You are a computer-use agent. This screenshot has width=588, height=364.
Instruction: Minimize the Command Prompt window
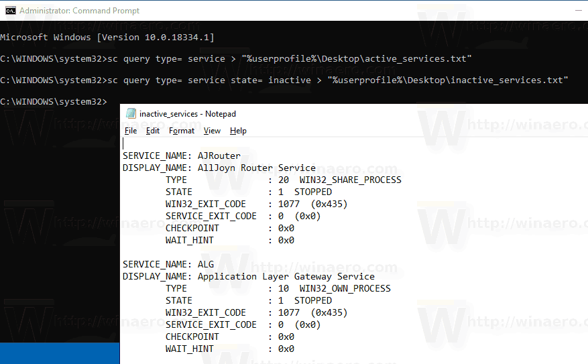[x=578, y=11]
